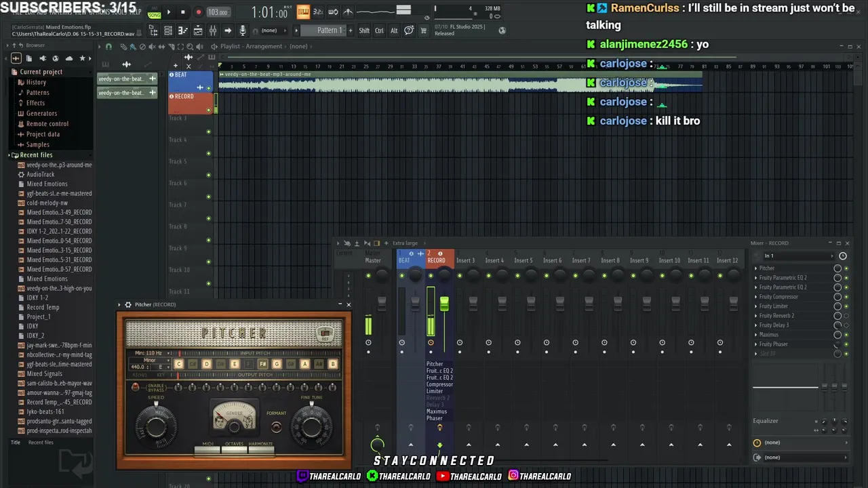Click the right-arrow icon beside mixer icon
The image size is (868, 488).
[x=228, y=30]
